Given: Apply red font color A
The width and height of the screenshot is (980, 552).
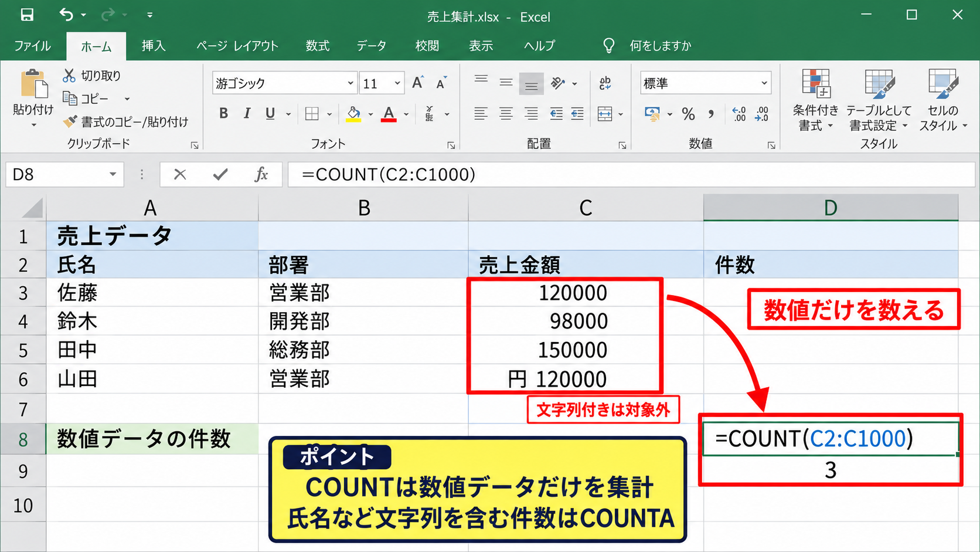Looking at the screenshot, I should tap(389, 113).
